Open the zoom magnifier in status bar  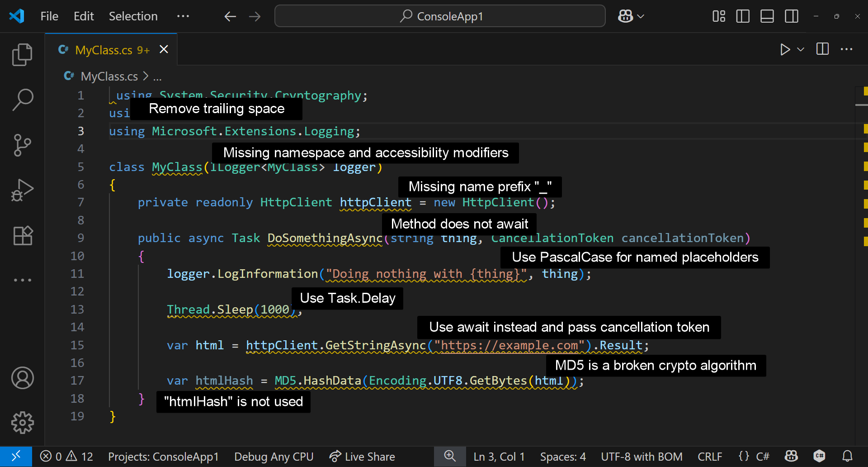click(450, 457)
